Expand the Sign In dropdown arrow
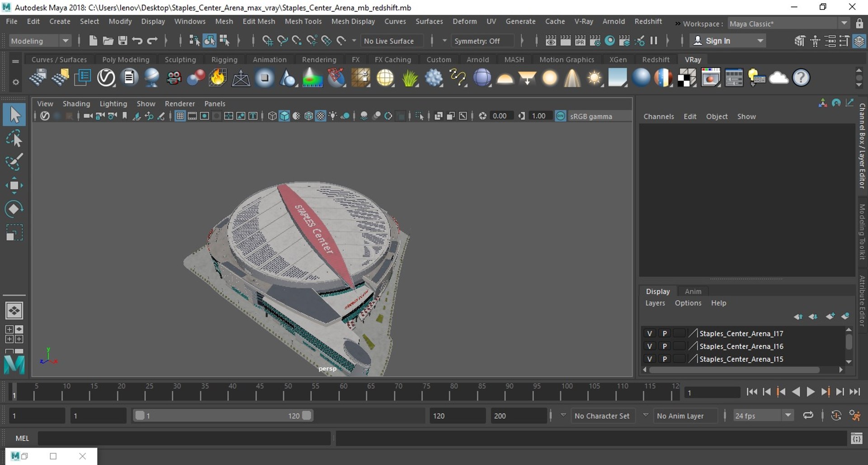868x465 pixels. pos(760,41)
